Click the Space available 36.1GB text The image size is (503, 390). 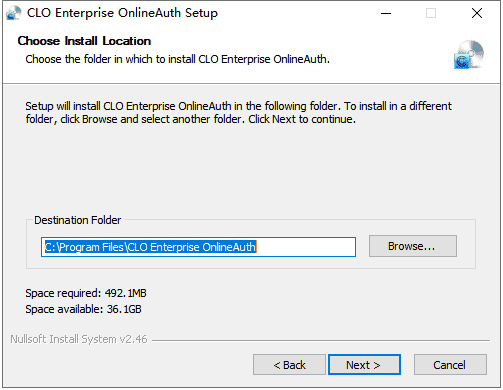pos(83,309)
